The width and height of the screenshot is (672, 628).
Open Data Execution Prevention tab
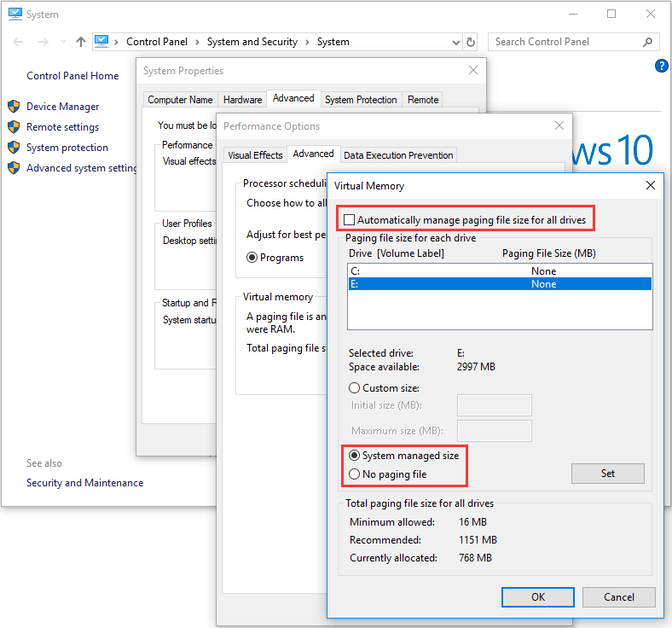click(x=398, y=155)
